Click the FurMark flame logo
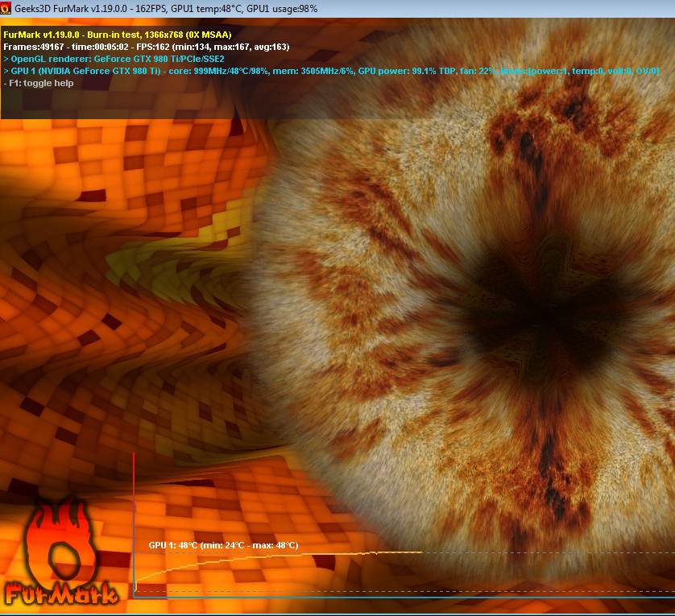Viewport: 675px width, 616px height. click(61, 552)
